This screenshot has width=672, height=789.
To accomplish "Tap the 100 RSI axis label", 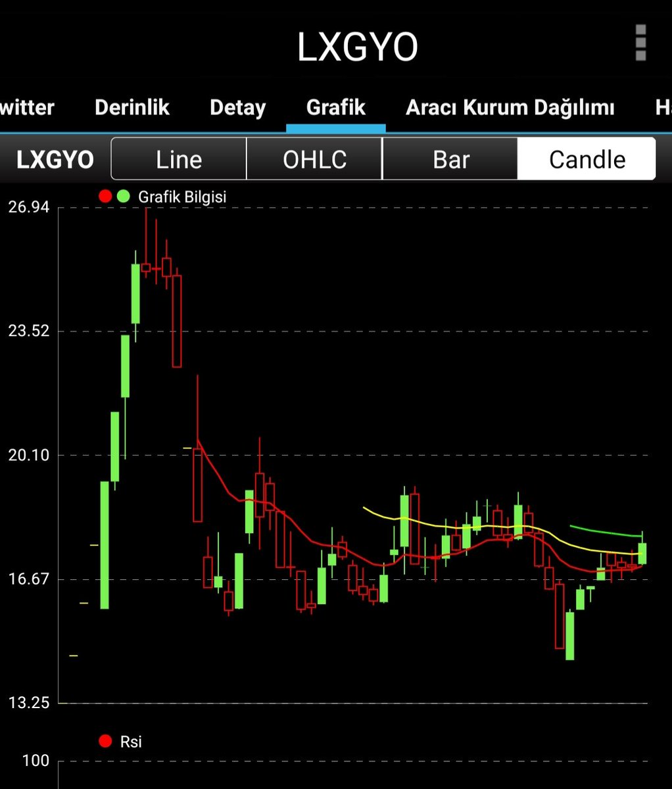I will [36, 761].
